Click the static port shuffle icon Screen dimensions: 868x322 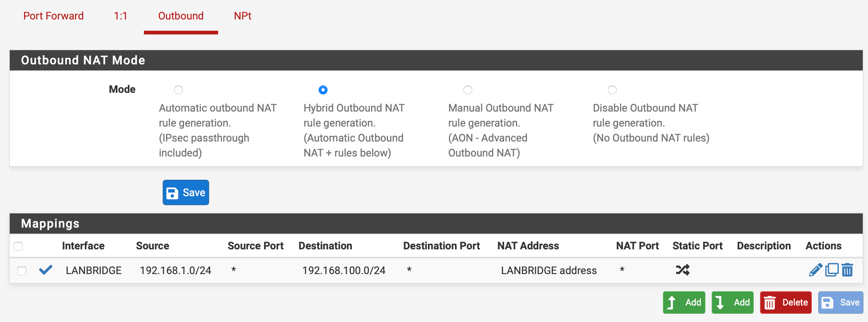pyautogui.click(x=682, y=270)
